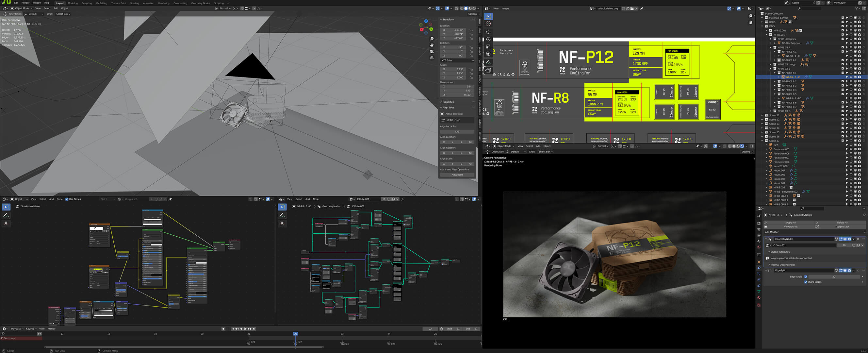The height and width of the screenshot is (353, 868).
Task: Click Delete All modifiers button
Action: tap(841, 223)
